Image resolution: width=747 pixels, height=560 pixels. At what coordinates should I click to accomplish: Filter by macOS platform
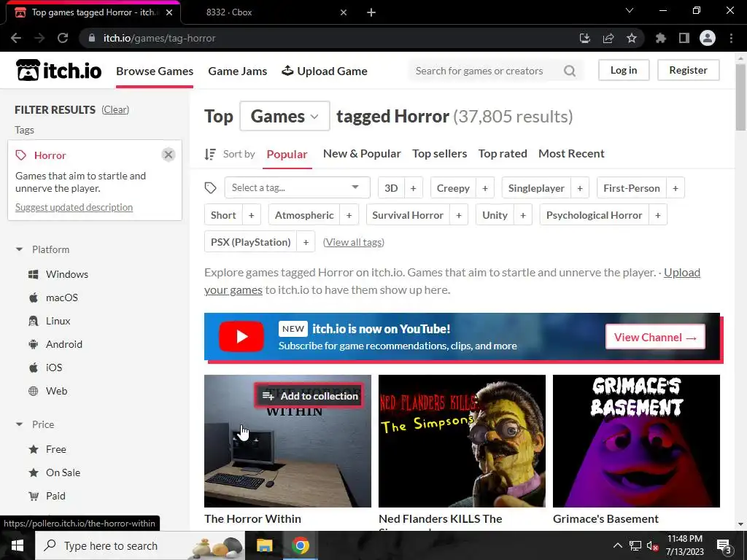(53, 297)
